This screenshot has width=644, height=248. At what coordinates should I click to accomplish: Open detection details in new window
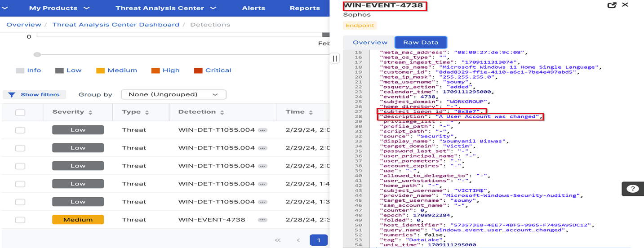click(x=612, y=5)
